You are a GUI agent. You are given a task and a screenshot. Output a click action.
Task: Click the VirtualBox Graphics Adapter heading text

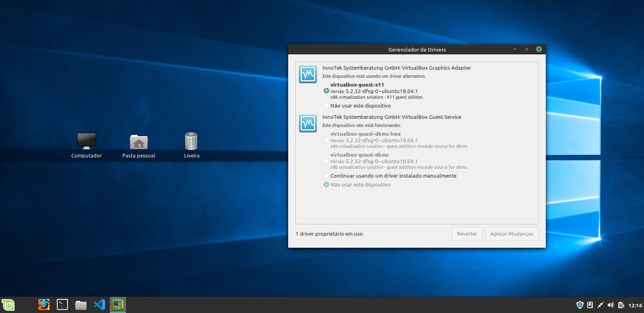[396, 68]
